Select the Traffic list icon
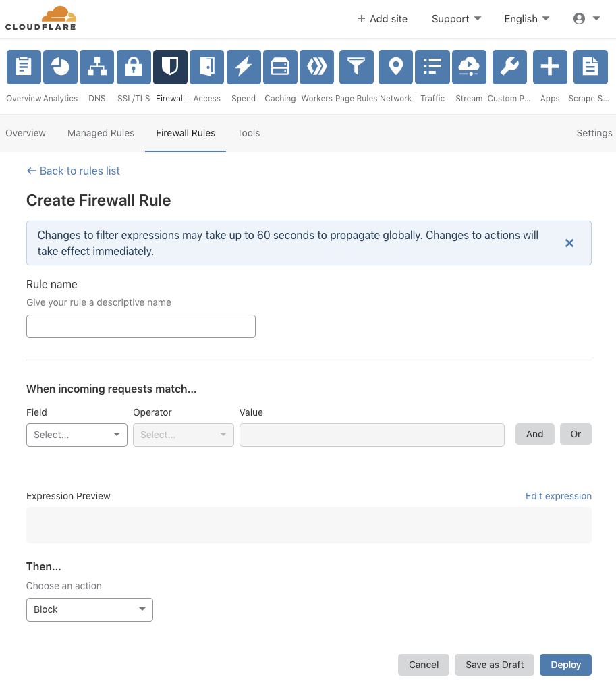Image resolution: width=616 pixels, height=683 pixels. pyautogui.click(x=432, y=67)
